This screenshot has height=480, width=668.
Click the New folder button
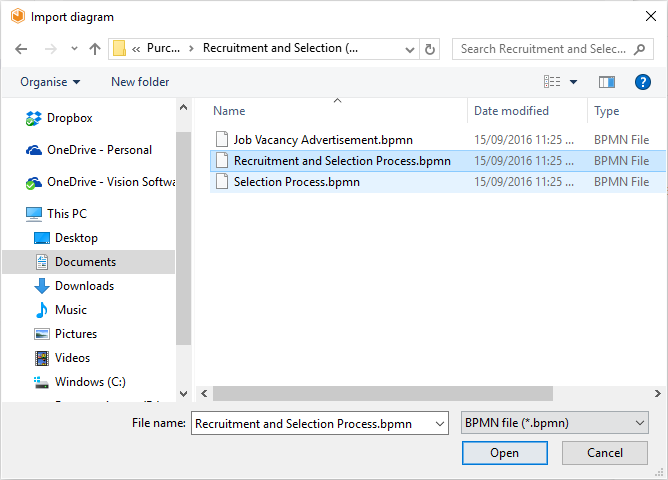[140, 82]
